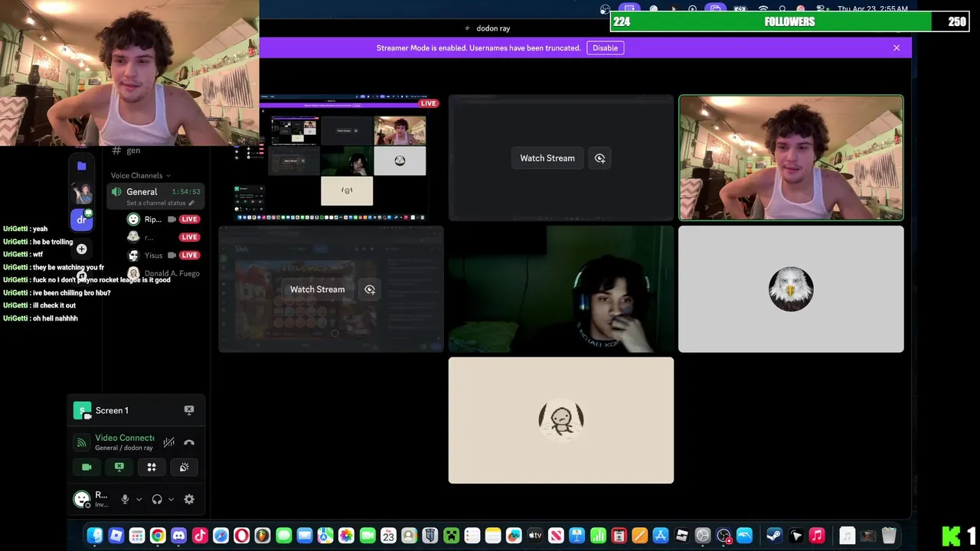The image size is (980, 551).
Task: Open the 'dr' server icon
Action: [82, 220]
